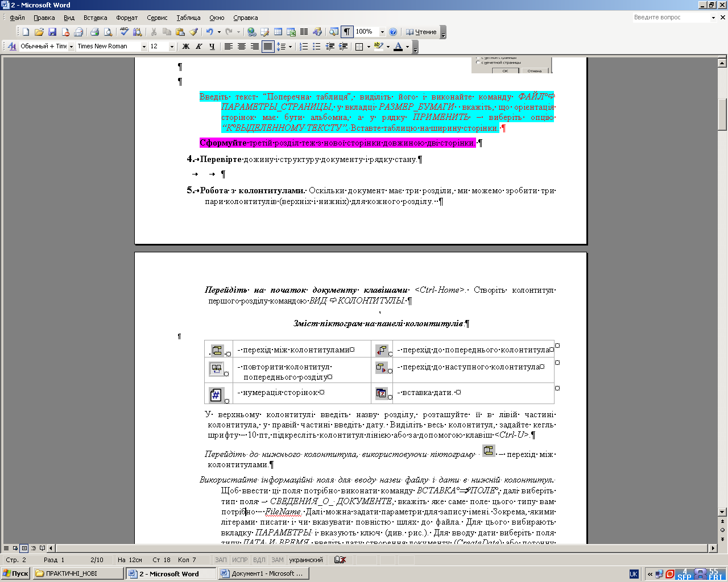
Task: Open the zoom 100% dropdown
Action: tap(382, 32)
